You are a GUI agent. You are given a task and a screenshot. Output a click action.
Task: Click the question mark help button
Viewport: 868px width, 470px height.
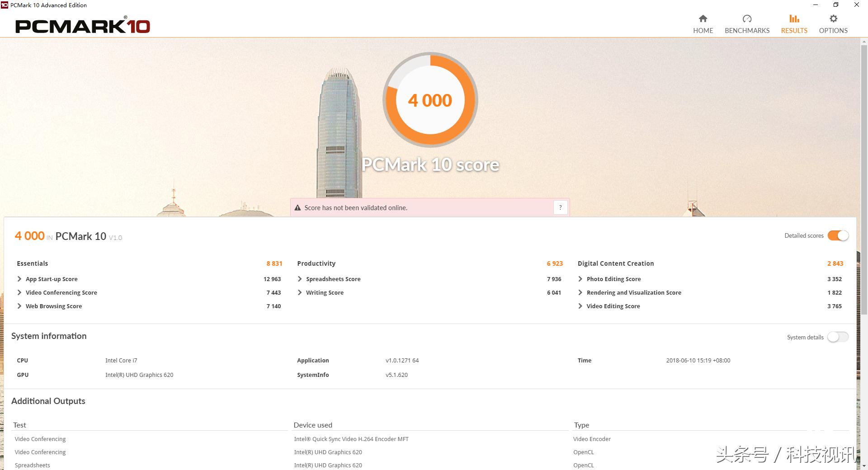pyautogui.click(x=560, y=207)
